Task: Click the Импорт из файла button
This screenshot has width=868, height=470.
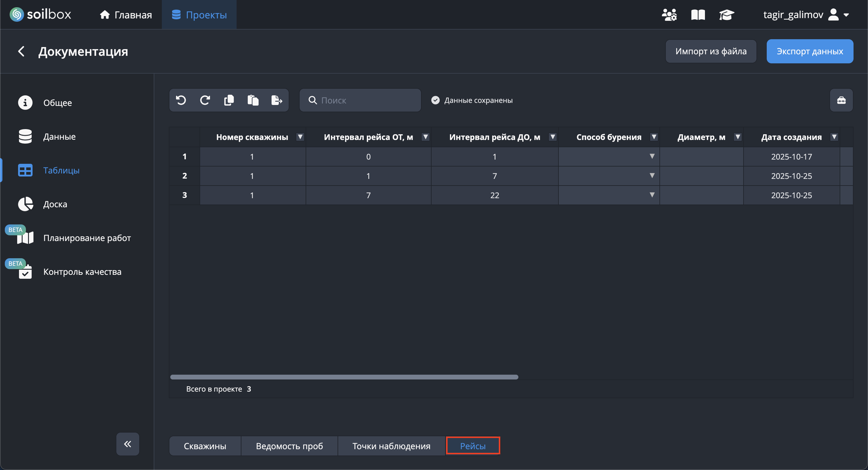Action: click(x=711, y=51)
